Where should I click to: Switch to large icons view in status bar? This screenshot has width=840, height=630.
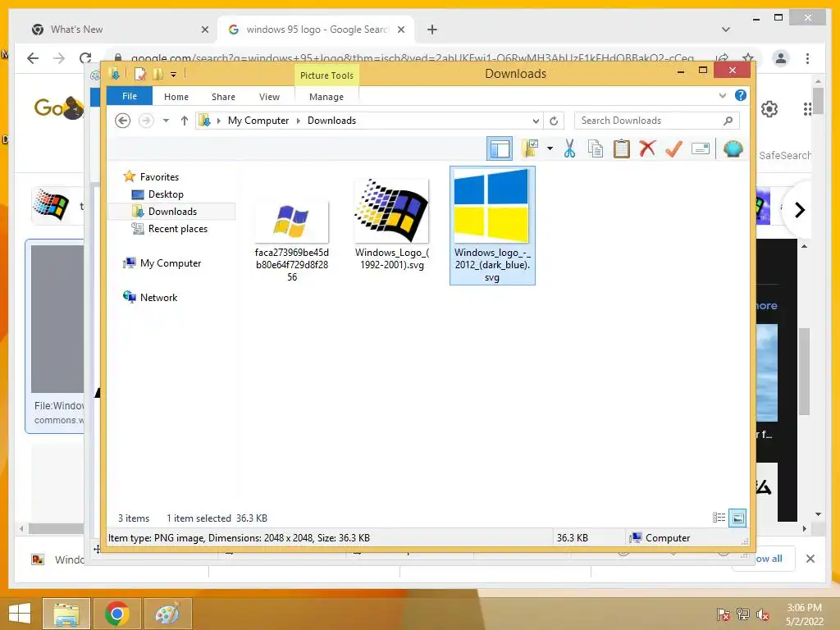[737, 518]
